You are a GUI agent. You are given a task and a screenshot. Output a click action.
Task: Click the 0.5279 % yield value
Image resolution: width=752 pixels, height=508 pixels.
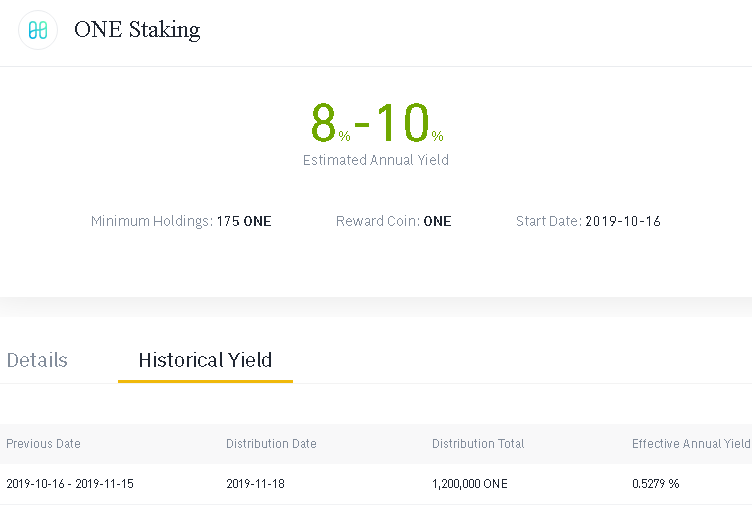click(656, 483)
